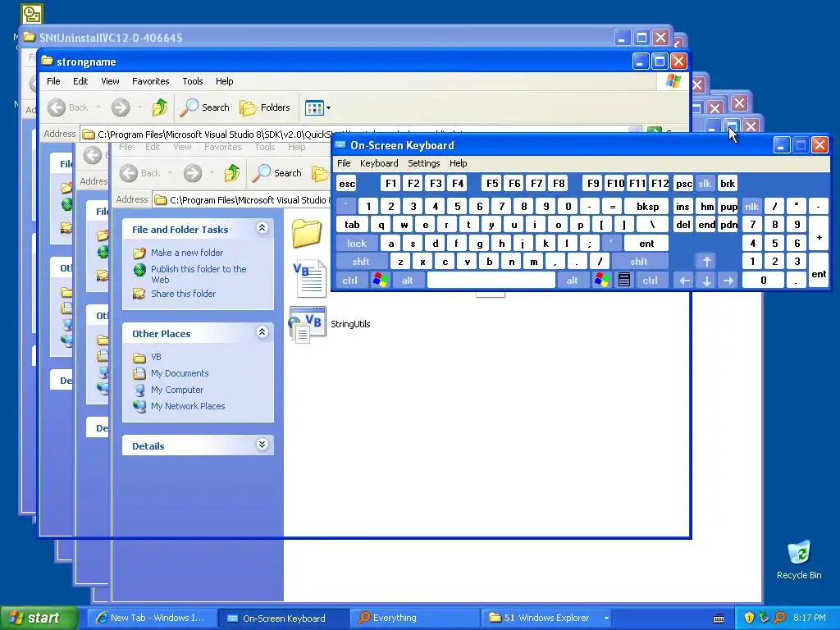Viewport: 840px width, 630px height.
Task: Open the On-Screen Keyboard File menu
Action: point(344,163)
